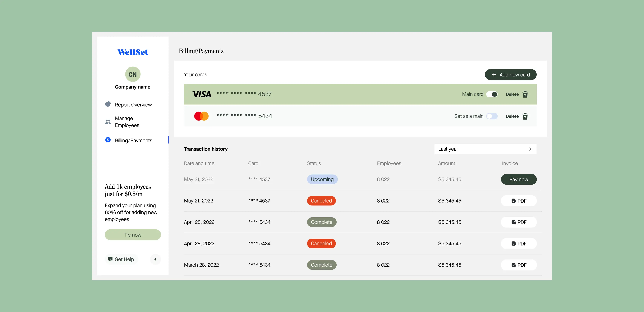Click the Manage Employees people icon
This screenshot has width=644, height=312.
[x=108, y=122]
